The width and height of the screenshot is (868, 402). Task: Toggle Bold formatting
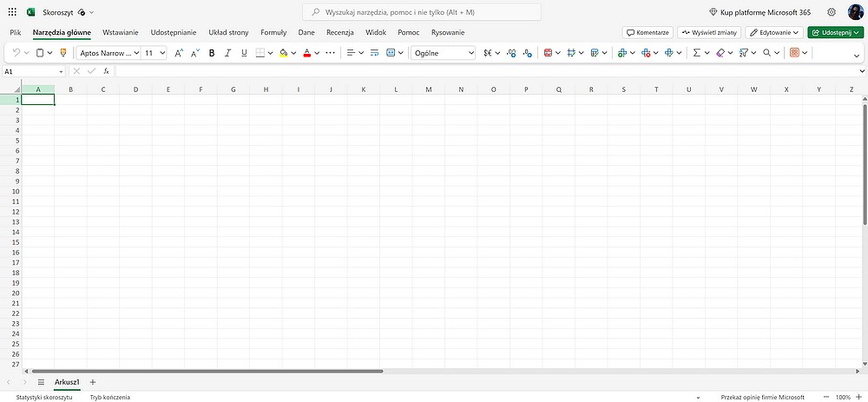point(212,53)
